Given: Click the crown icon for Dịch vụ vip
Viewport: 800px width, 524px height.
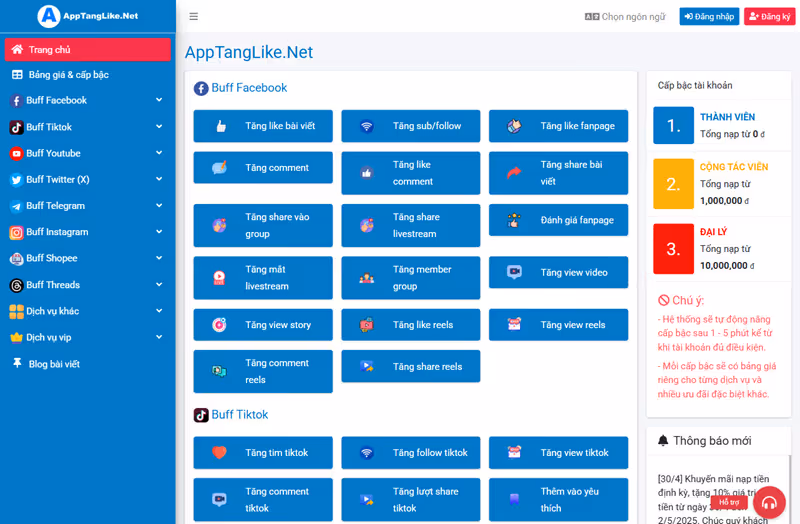Looking at the screenshot, I should click(16, 337).
